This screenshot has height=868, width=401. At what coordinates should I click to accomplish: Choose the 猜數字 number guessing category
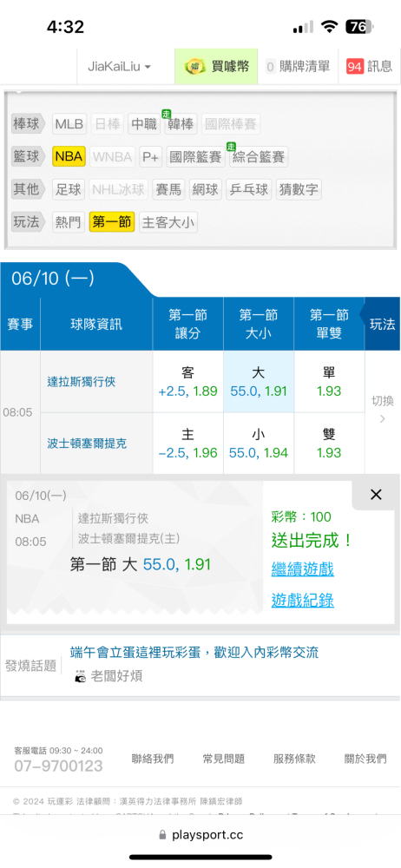pos(299,189)
